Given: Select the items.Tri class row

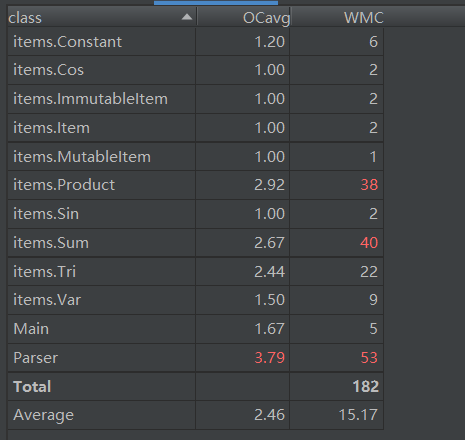Looking at the screenshot, I should click(196, 271).
